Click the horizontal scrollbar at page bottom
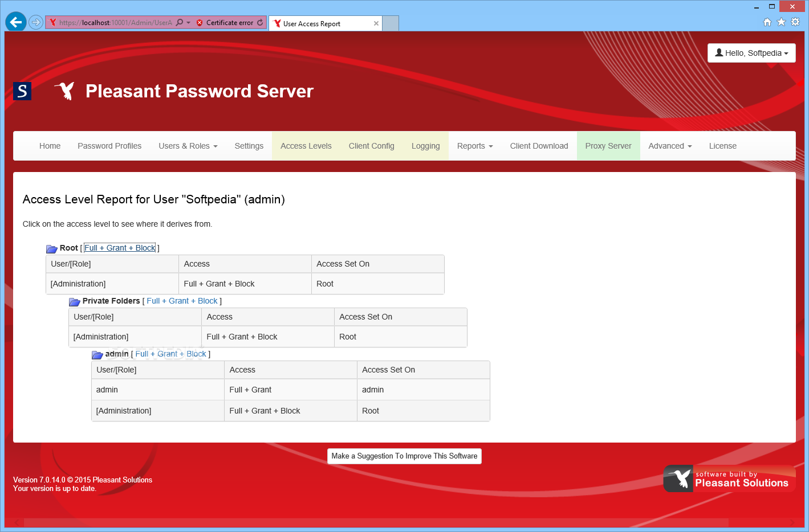 [376, 522]
